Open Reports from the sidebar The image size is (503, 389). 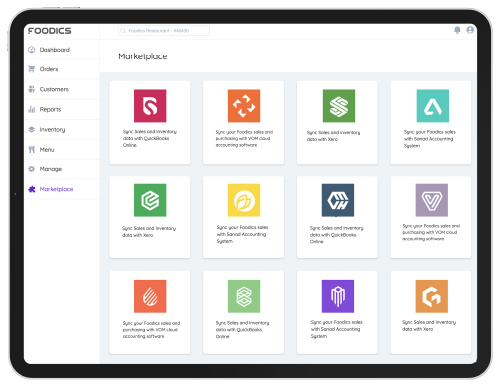point(62,109)
